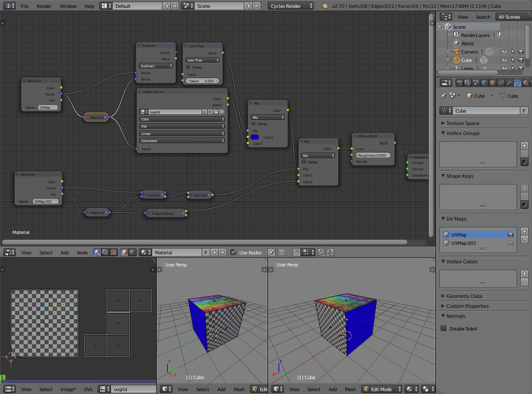Hide Camera with its eye icon

click(x=504, y=51)
